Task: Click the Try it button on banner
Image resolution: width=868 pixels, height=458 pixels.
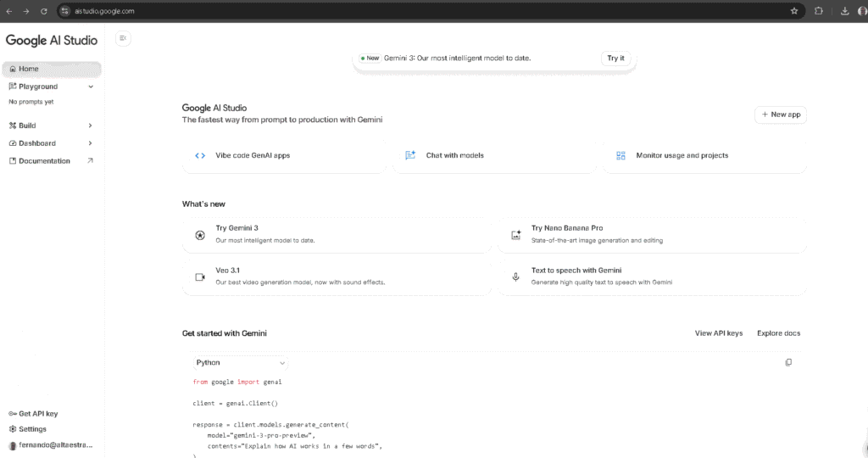Action: 615,59
